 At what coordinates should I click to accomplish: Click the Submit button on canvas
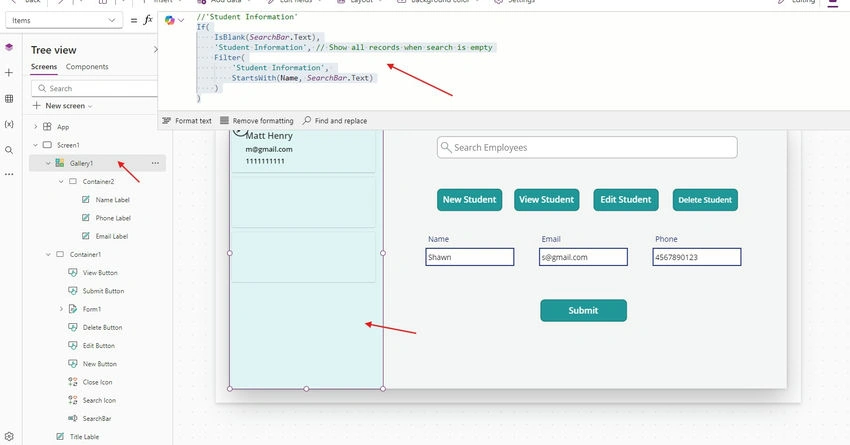click(583, 311)
